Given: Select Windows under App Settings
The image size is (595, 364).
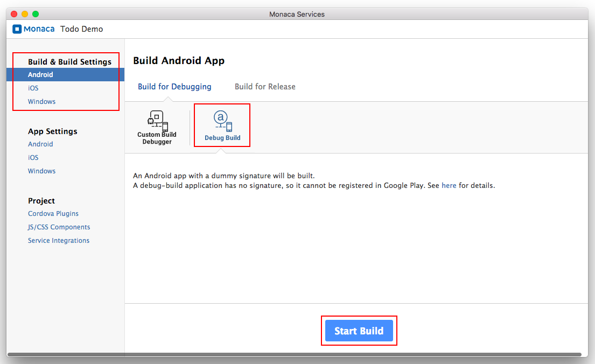Looking at the screenshot, I should [x=41, y=171].
